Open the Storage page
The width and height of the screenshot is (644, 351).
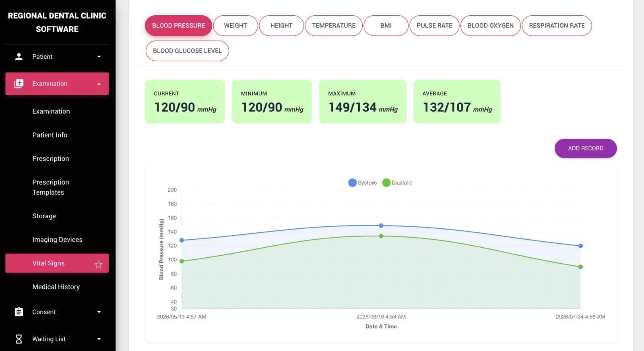tap(44, 216)
